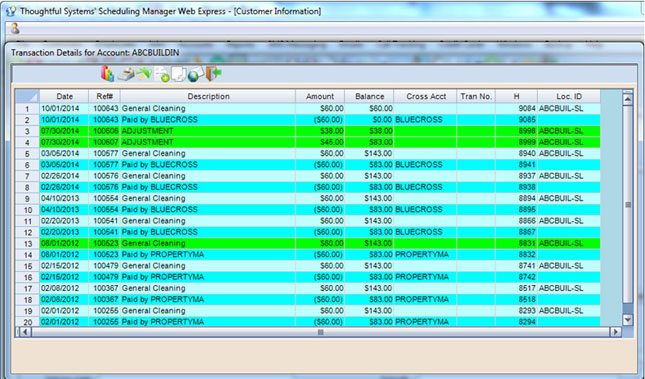Click the horizontal scrollbar right arrow

click(615, 332)
